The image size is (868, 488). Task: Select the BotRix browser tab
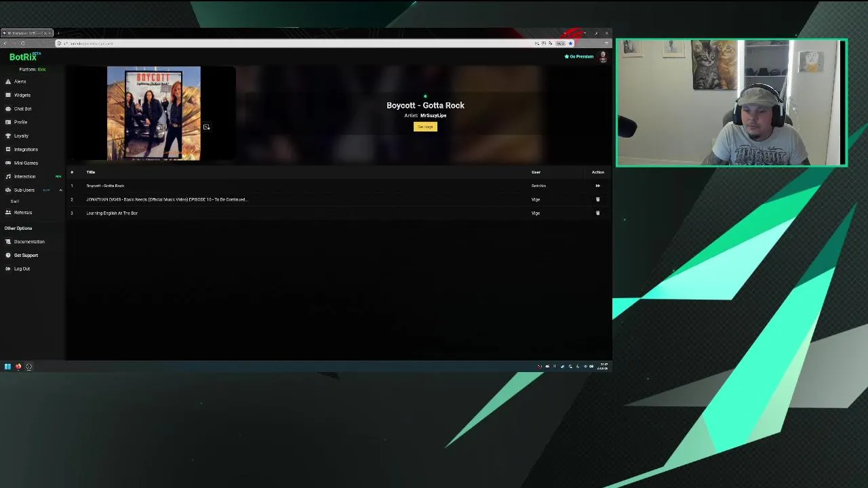click(x=27, y=33)
